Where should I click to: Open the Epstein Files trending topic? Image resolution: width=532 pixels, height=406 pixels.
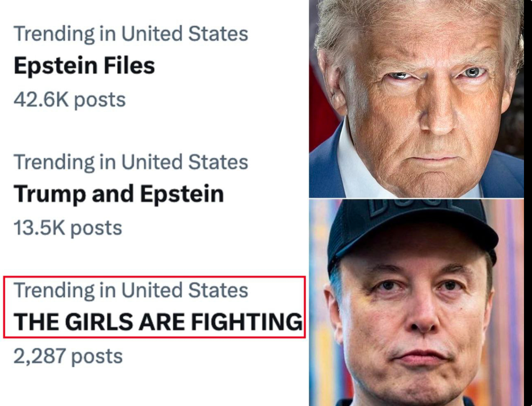point(84,66)
